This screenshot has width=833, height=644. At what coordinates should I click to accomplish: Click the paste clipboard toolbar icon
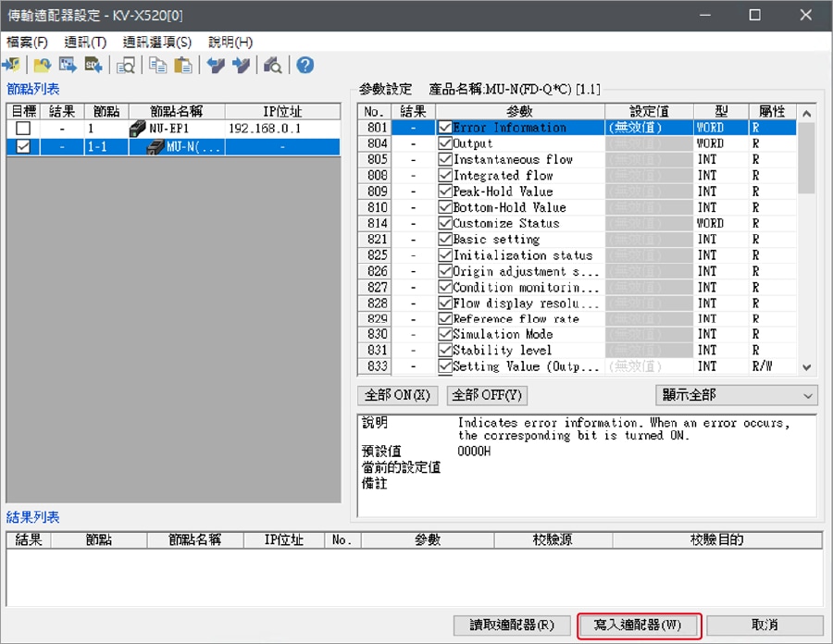[183, 65]
